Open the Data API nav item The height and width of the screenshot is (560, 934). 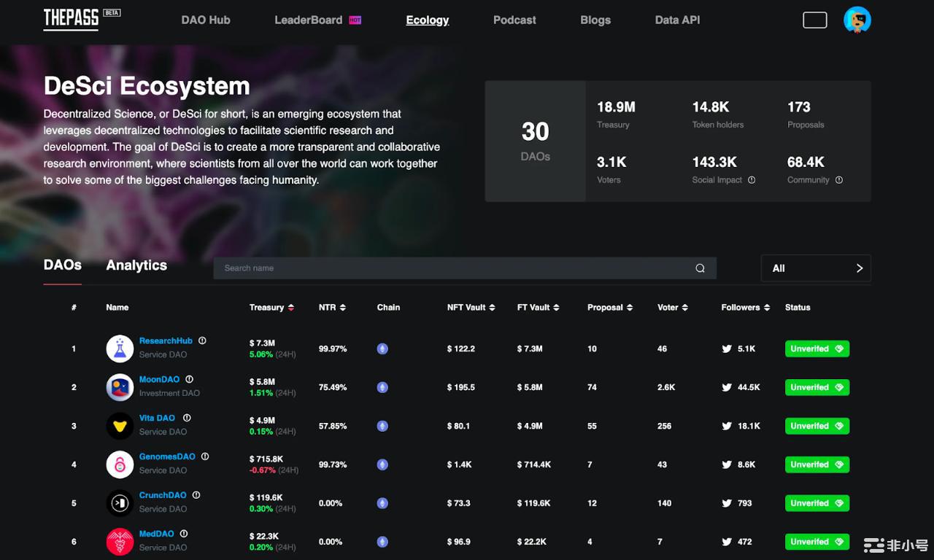(x=677, y=20)
